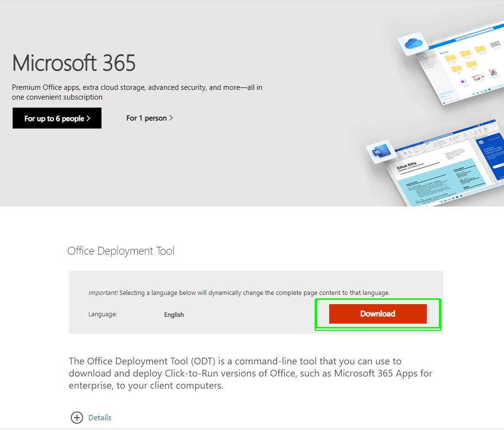
Task: Click the Word app icon in the banner
Action: pyautogui.click(x=381, y=152)
